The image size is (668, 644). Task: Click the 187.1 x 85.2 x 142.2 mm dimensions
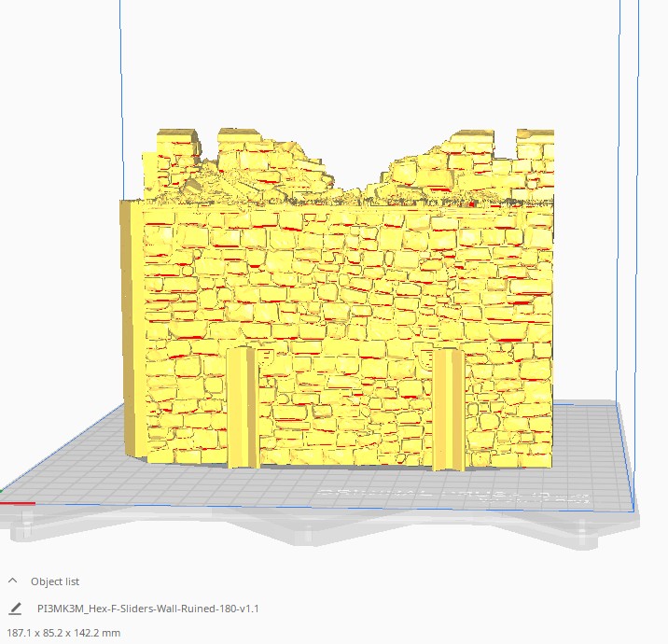point(63,633)
